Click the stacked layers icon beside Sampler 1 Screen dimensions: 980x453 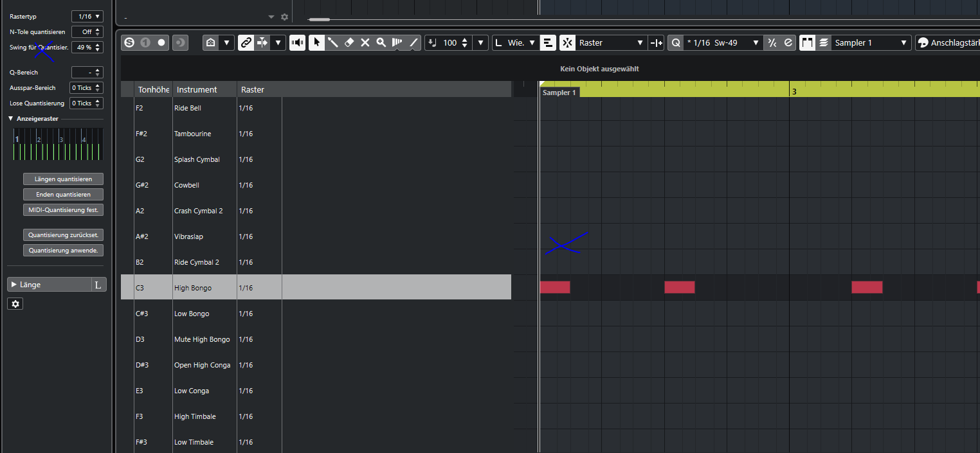click(x=824, y=42)
